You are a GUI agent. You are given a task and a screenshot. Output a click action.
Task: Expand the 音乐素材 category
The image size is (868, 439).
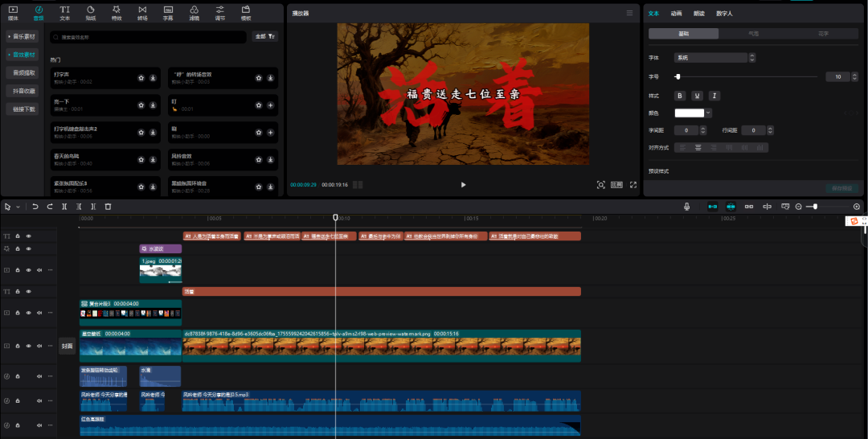tap(23, 36)
